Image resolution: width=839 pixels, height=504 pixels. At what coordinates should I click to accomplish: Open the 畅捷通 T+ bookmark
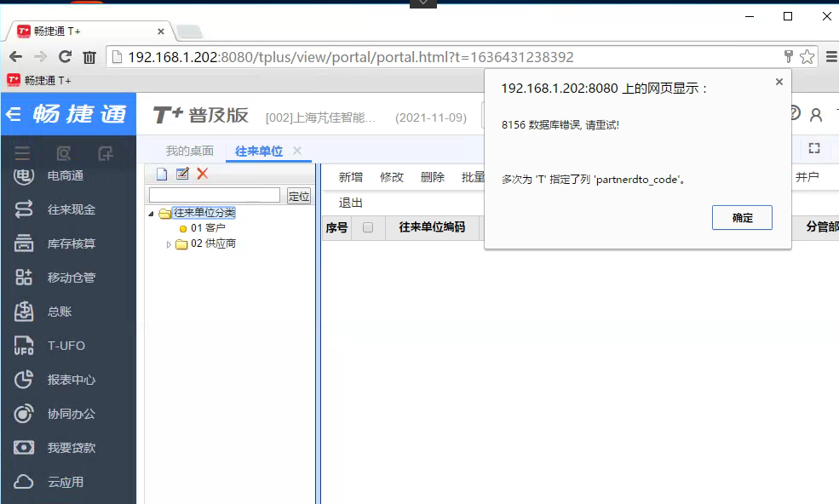click(x=39, y=80)
